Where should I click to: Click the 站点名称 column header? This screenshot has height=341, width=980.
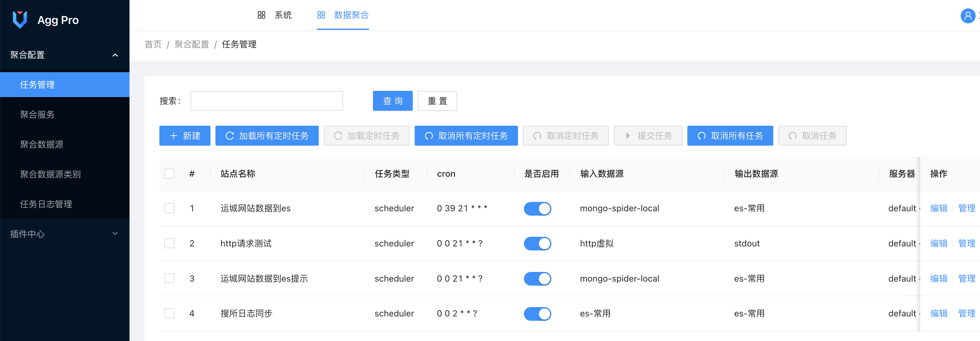(238, 174)
